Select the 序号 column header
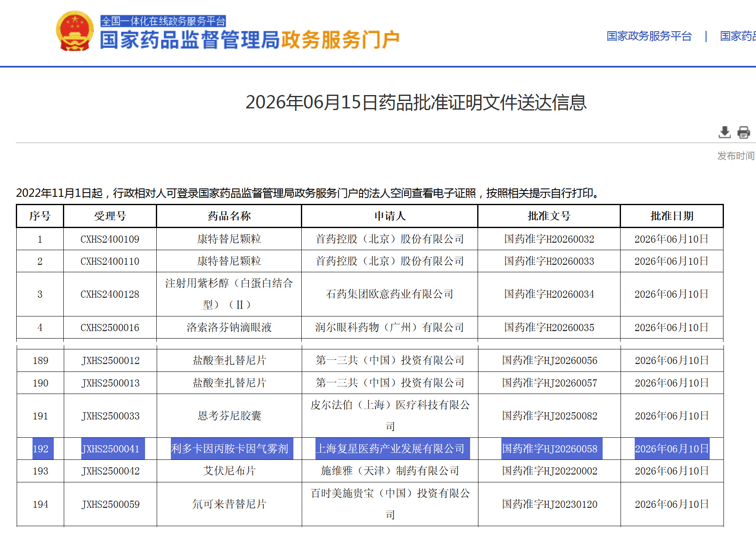This screenshot has width=756, height=542. (x=40, y=216)
